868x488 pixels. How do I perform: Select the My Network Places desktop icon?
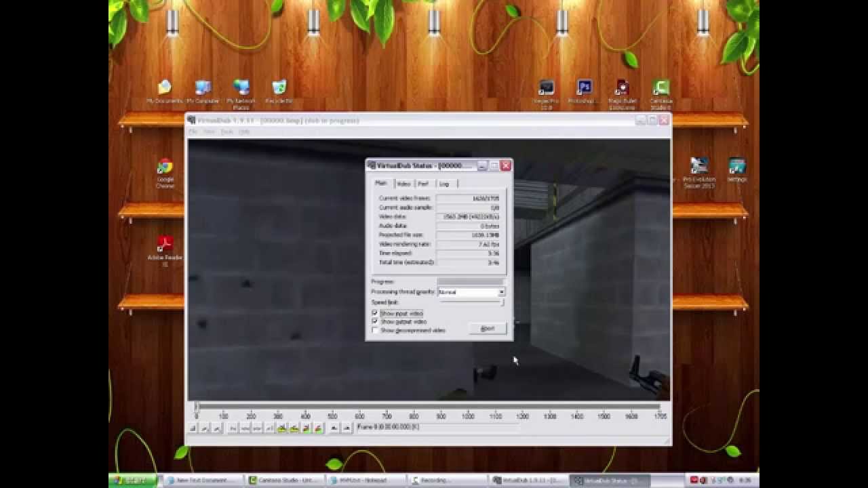(241, 94)
